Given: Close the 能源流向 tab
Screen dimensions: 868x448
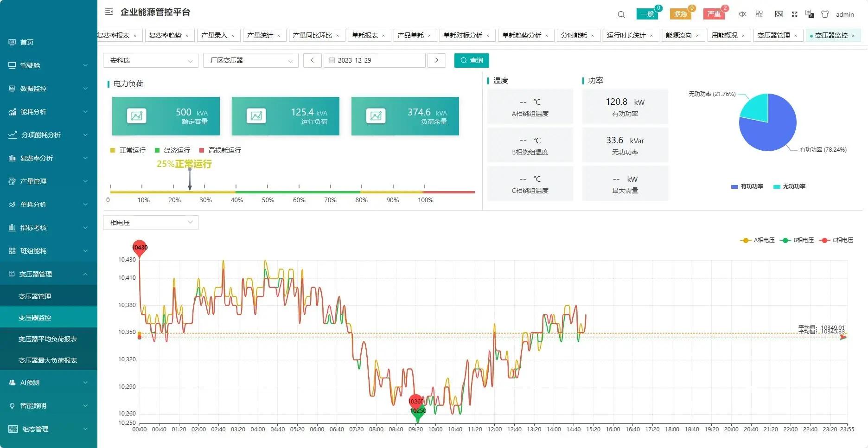Looking at the screenshot, I should point(697,36).
